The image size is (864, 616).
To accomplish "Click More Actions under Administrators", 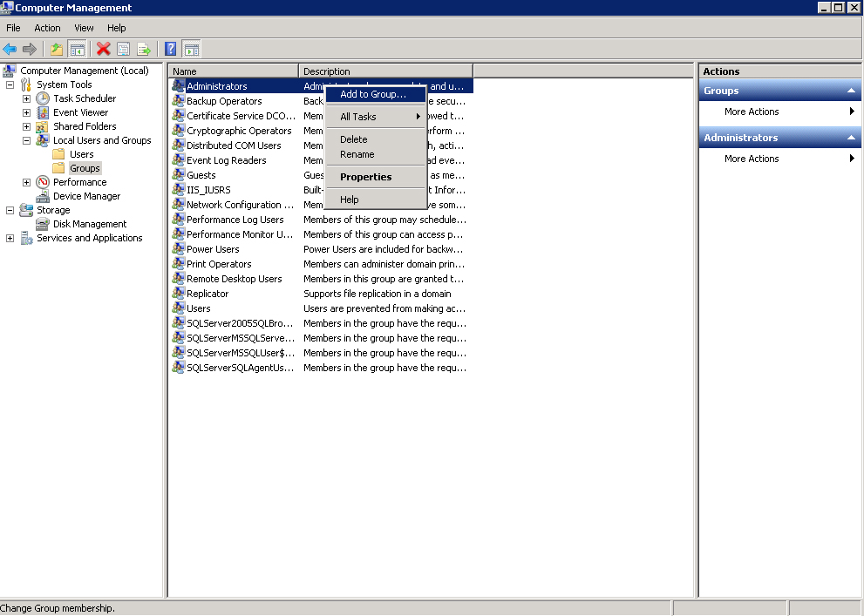I will (752, 159).
